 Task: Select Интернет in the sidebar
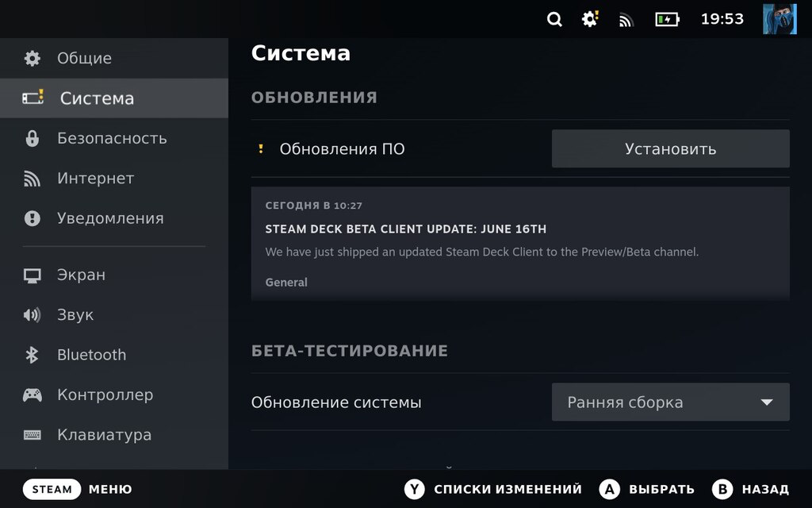pos(95,179)
